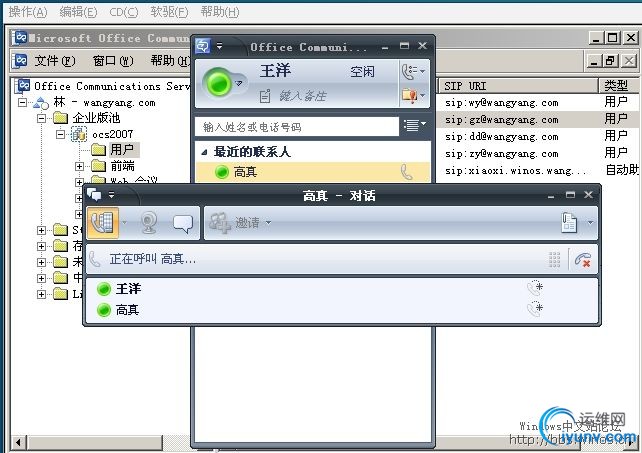Open the OneNote notes icon in conversation window
Screen dimensions: 642x453
coord(569,223)
